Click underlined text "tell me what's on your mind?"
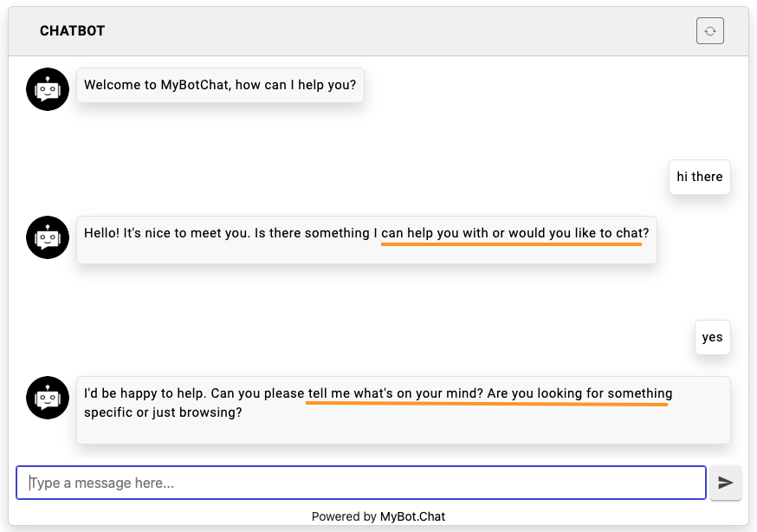The image size is (757, 532). pyautogui.click(x=395, y=393)
